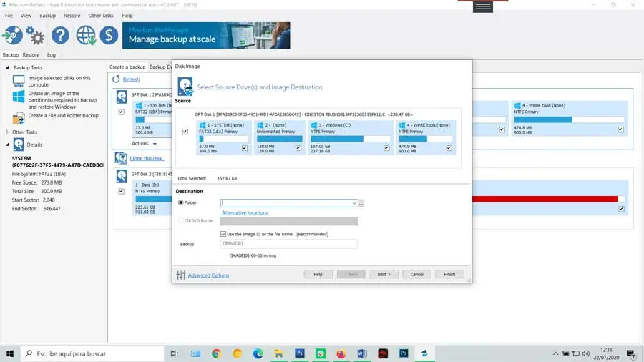644x362 pixels.
Task: Launch Chrome from the taskbar
Action: [x=216, y=353]
